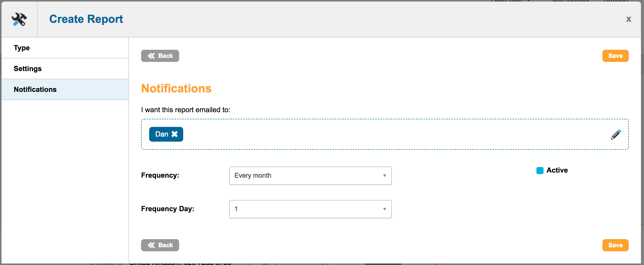The image size is (644, 265).
Task: Open the Settings step
Action: point(28,69)
